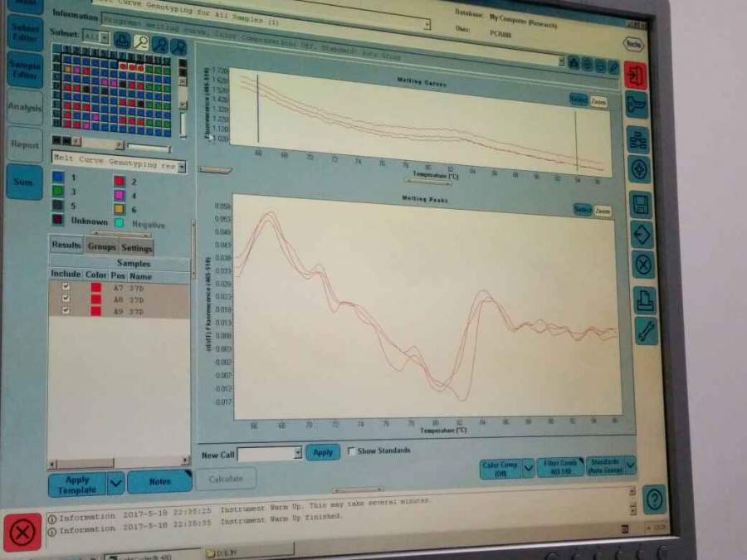
Task: Click the print plate icon next to the Subset dropdown
Action: (x=122, y=40)
